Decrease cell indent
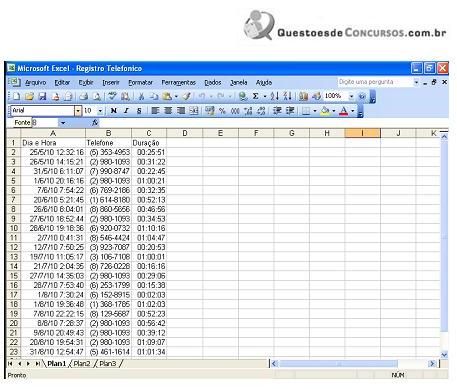 (x=277, y=111)
